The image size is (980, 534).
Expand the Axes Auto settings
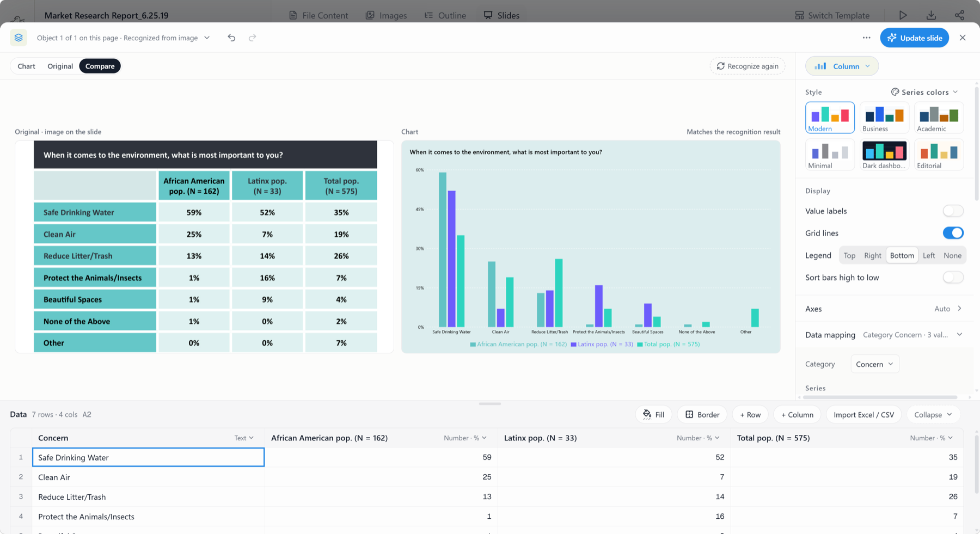948,309
